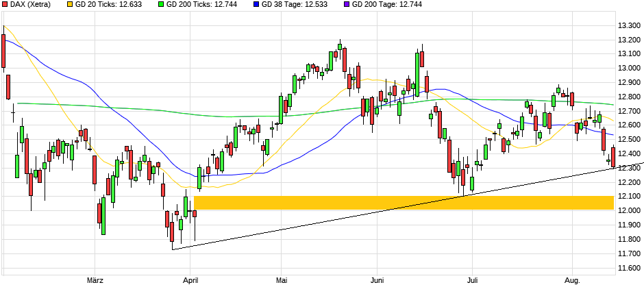Screen dimensions: 644x298
Task: Click the März label on time axis
Action: pyautogui.click(x=95, y=281)
